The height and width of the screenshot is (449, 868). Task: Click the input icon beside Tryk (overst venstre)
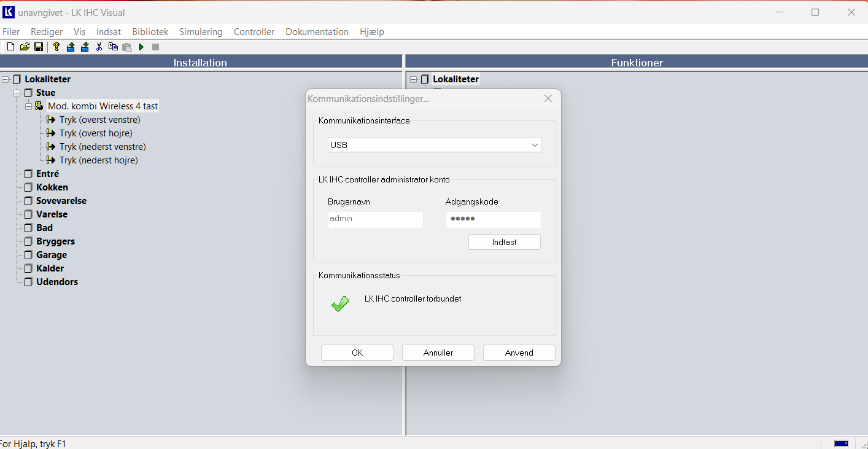(51, 120)
